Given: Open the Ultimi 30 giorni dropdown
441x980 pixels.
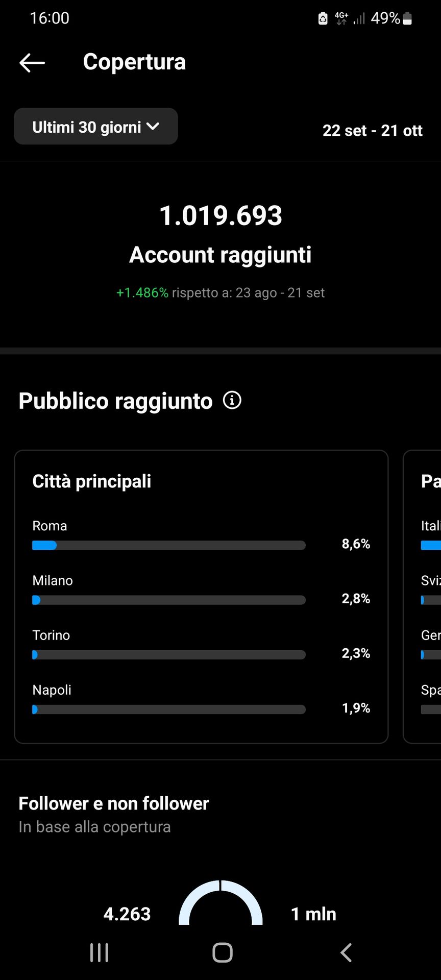Looking at the screenshot, I should coord(96,127).
